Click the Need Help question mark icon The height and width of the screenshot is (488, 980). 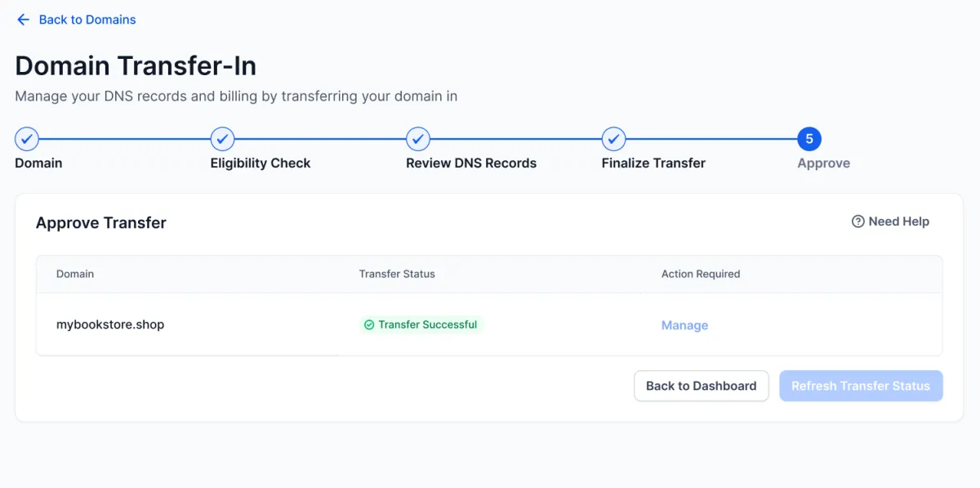[x=857, y=222]
